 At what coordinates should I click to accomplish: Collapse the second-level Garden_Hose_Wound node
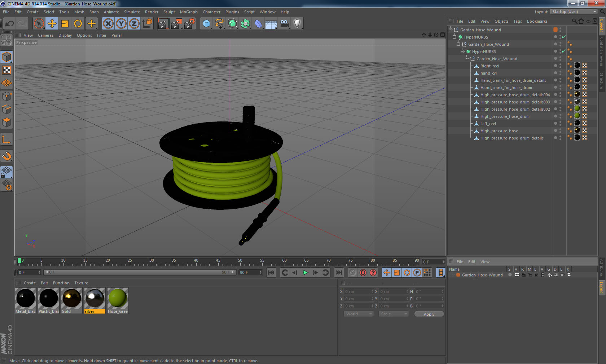[x=458, y=44]
